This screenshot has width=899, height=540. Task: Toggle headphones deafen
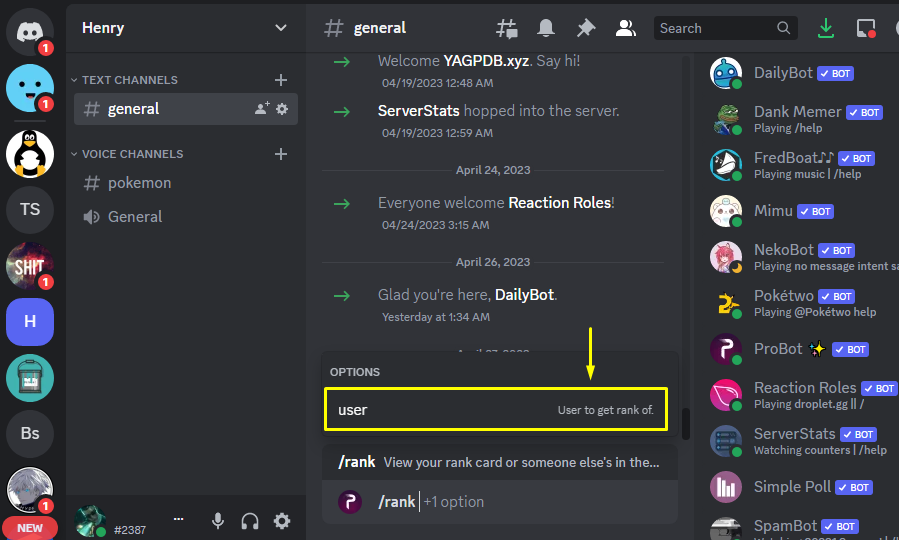pos(250,521)
